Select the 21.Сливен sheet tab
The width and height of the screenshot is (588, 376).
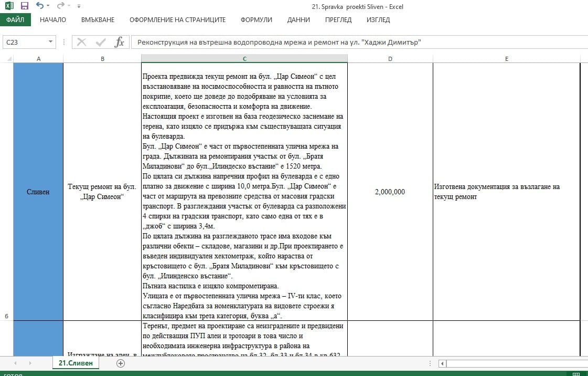(x=76, y=363)
